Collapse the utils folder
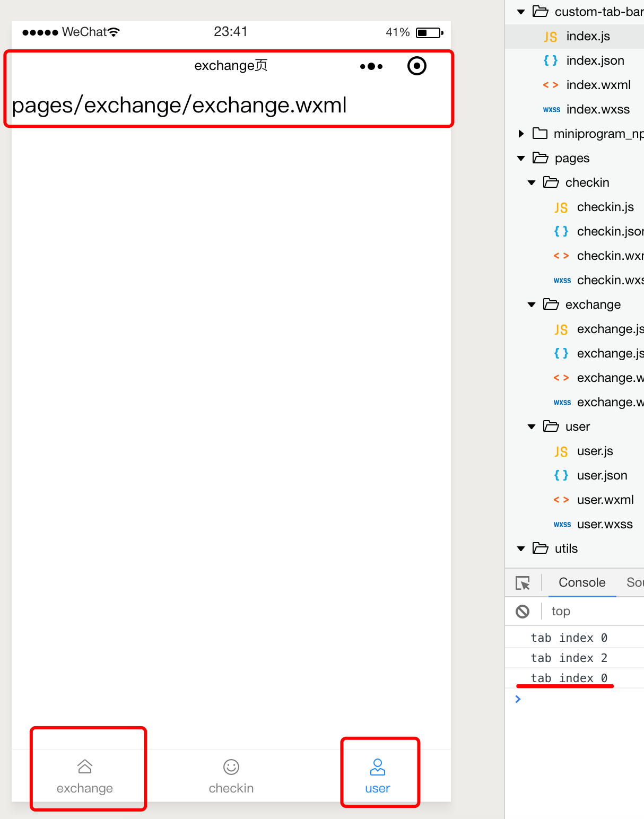This screenshot has height=819, width=644. (520, 548)
